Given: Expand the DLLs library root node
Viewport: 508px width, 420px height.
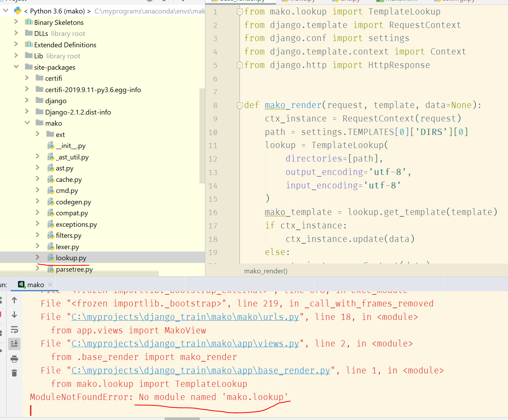Looking at the screenshot, I should (16, 33).
